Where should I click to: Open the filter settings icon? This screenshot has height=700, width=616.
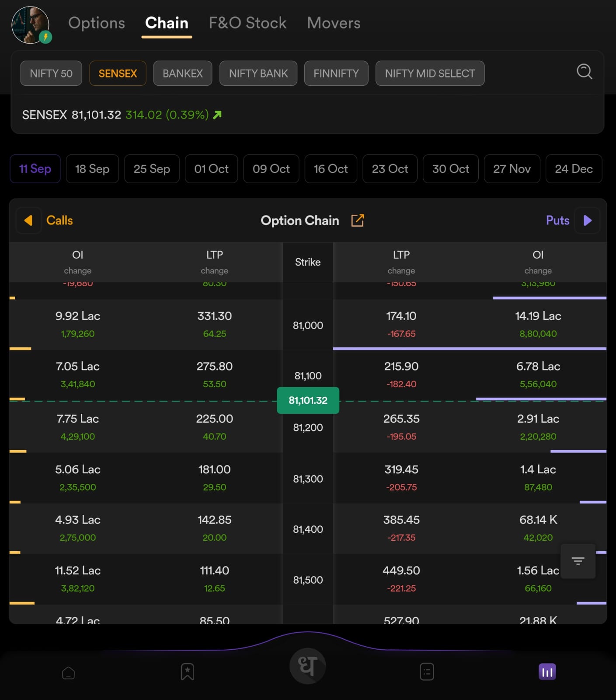click(578, 561)
